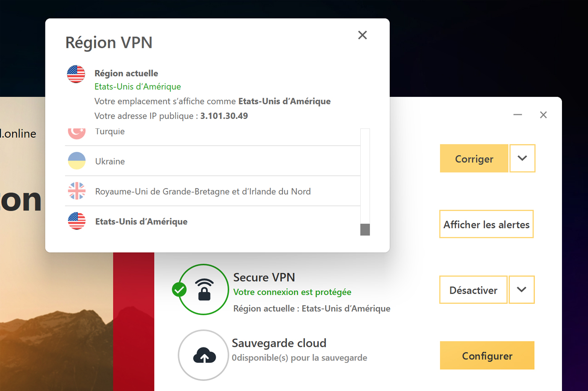The image size is (588, 391).
Task: Open Afficher les alertes
Action: (x=486, y=224)
